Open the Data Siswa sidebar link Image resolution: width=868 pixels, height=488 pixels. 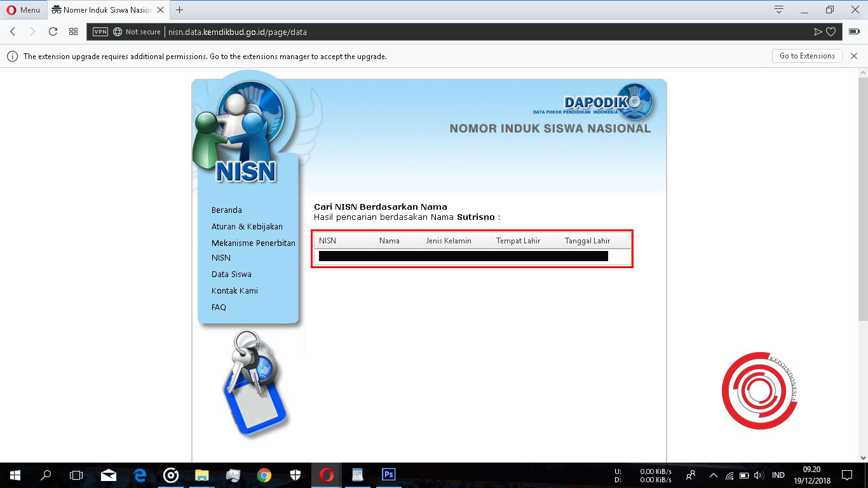[231, 274]
